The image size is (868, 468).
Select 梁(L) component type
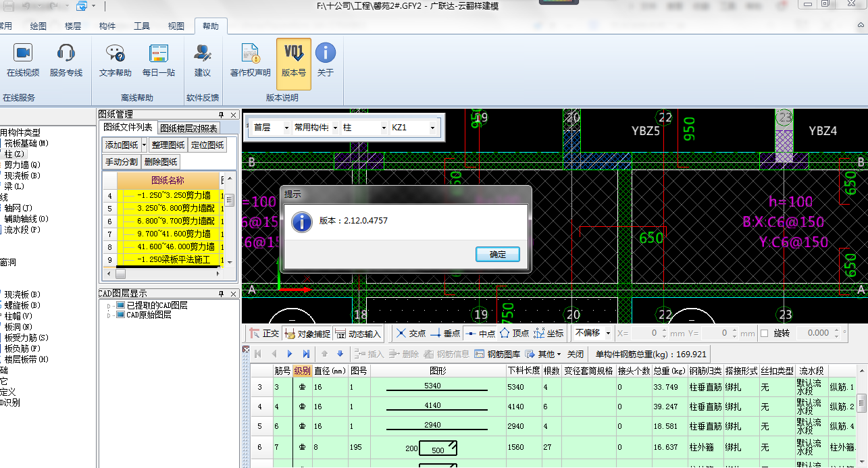pyautogui.click(x=14, y=186)
